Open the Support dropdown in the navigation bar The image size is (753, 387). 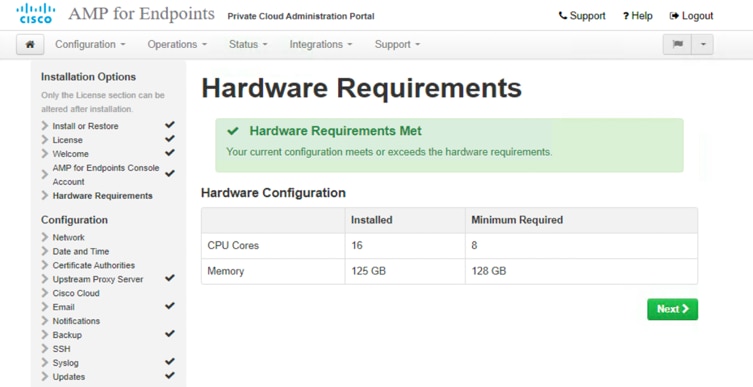coord(397,44)
